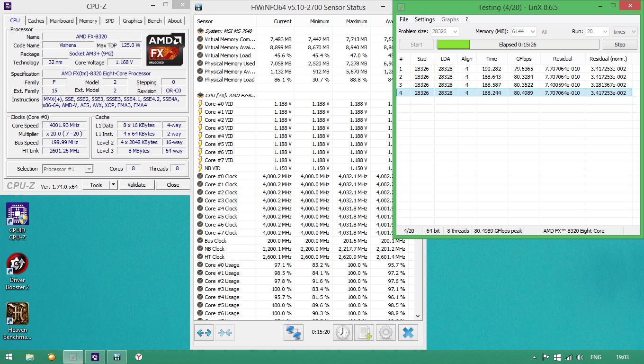The height and width of the screenshot is (364, 644).
Task: Click the Validate button in CPU-Z
Action: coord(136,185)
